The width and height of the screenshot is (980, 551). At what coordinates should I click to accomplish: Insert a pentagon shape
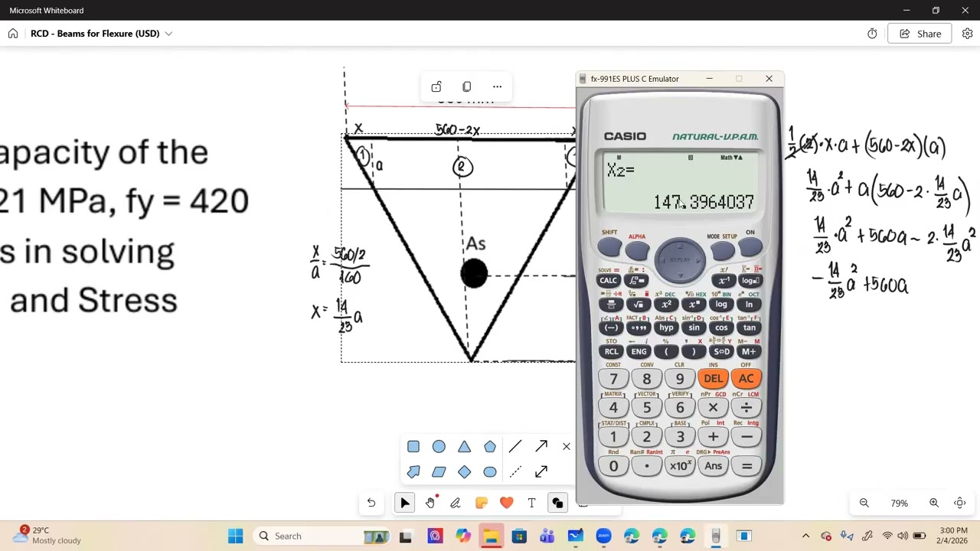click(490, 446)
